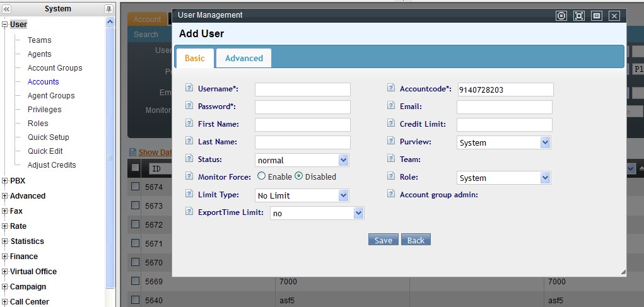
Task: Click help icon beside Purview label
Action: point(391,142)
